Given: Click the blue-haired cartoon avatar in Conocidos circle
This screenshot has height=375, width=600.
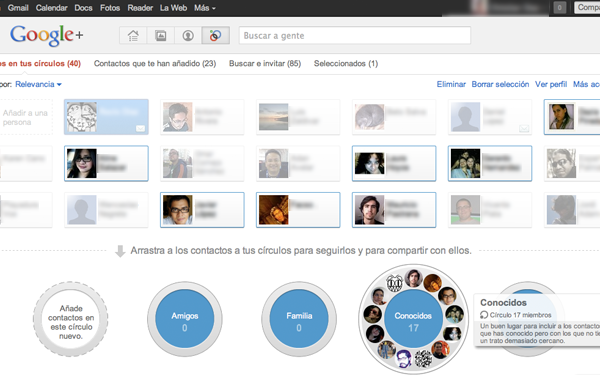Looking at the screenshot, I should tap(404, 358).
